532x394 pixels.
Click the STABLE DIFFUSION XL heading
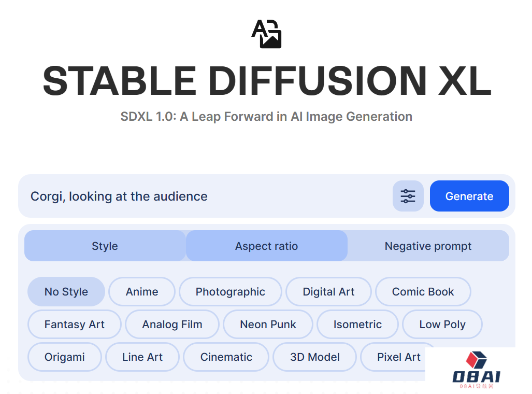267,80
